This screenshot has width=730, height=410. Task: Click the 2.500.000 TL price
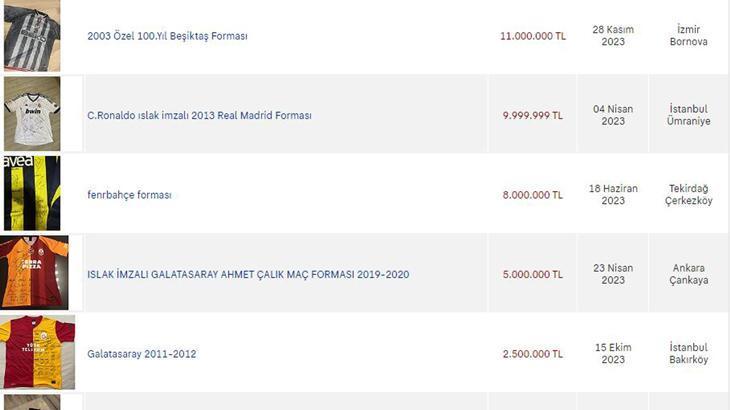point(532,354)
